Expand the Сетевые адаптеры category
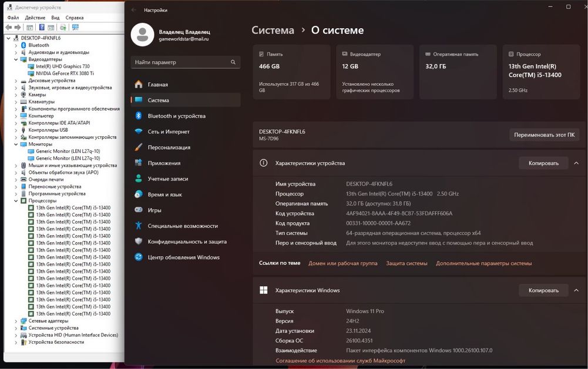Image resolution: width=588 pixels, height=369 pixels. [16, 321]
